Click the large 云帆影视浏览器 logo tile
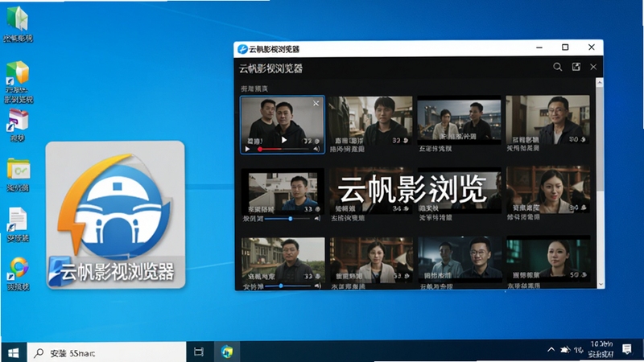The image size is (644, 362). [115, 215]
